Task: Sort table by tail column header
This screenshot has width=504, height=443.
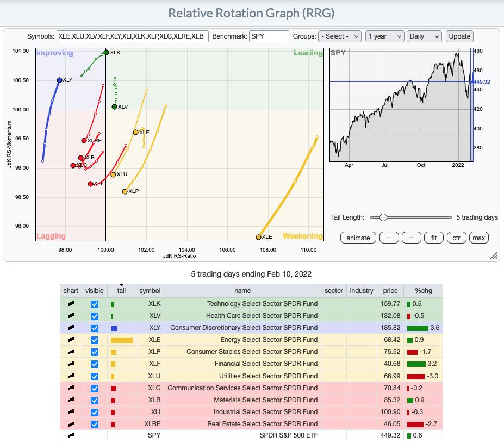Action: coord(121,291)
